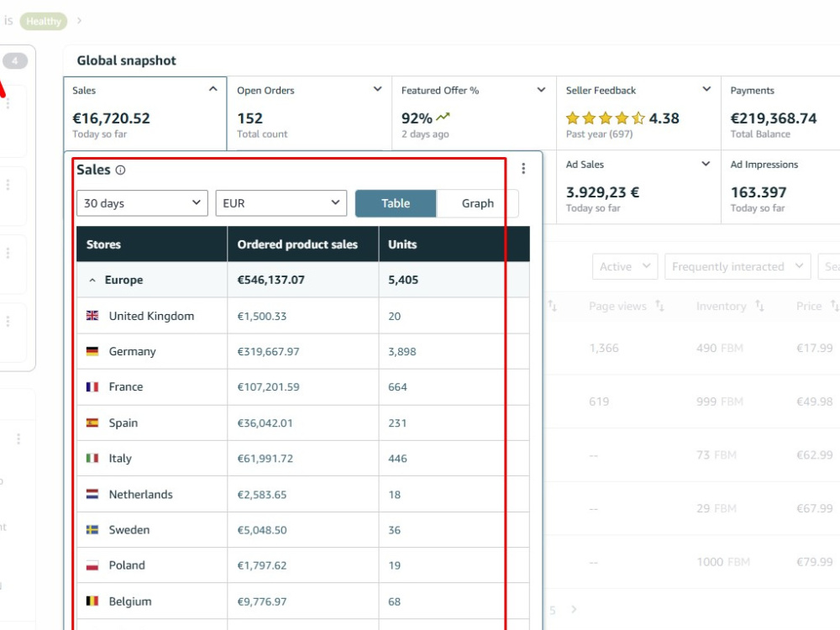The image size is (840, 630).
Task: Click the listing price €49.98
Action: 814,402
